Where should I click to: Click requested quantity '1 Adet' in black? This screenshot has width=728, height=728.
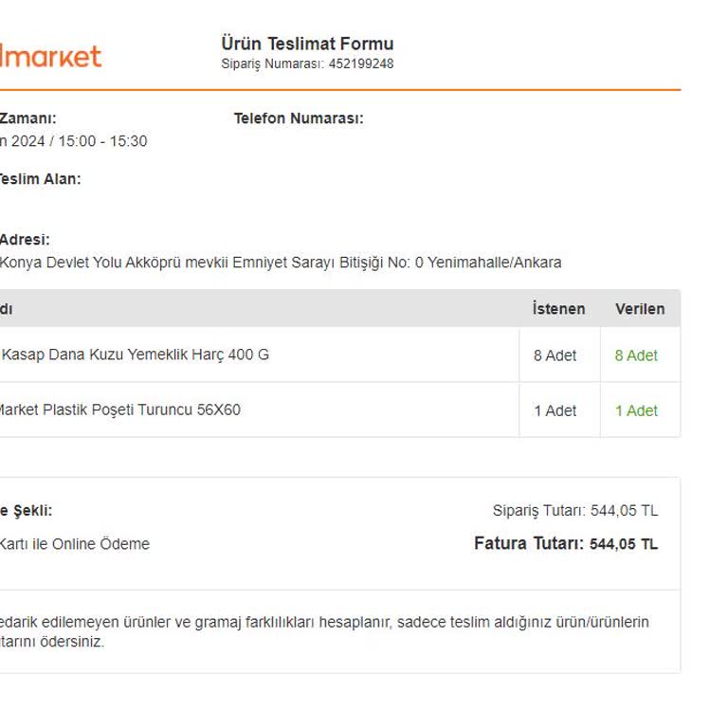coord(555,410)
